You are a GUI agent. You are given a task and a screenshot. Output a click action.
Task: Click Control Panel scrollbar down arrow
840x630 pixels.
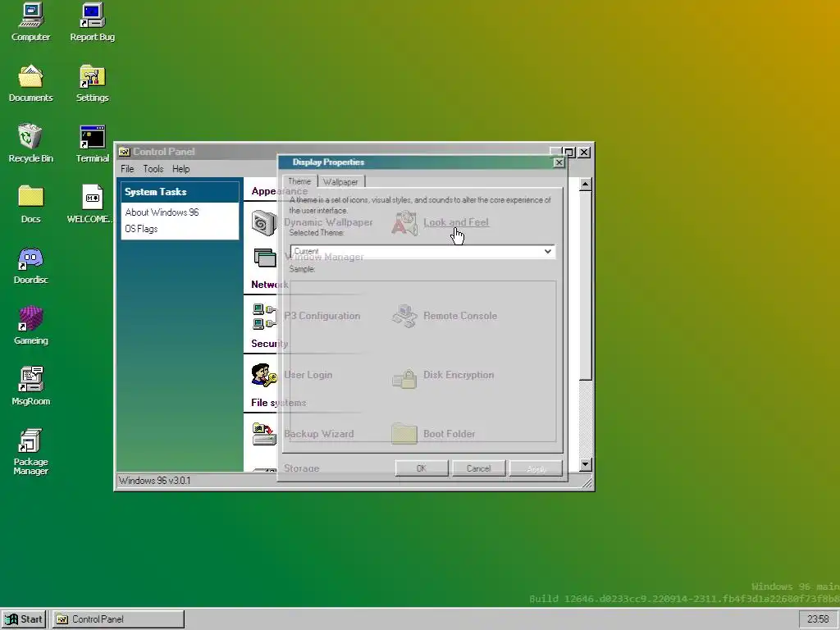coord(586,464)
